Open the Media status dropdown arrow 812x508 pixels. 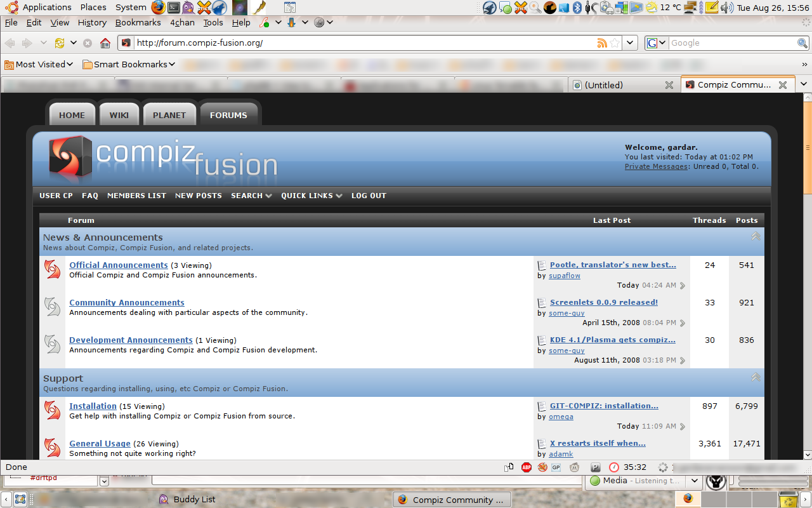pos(695,481)
